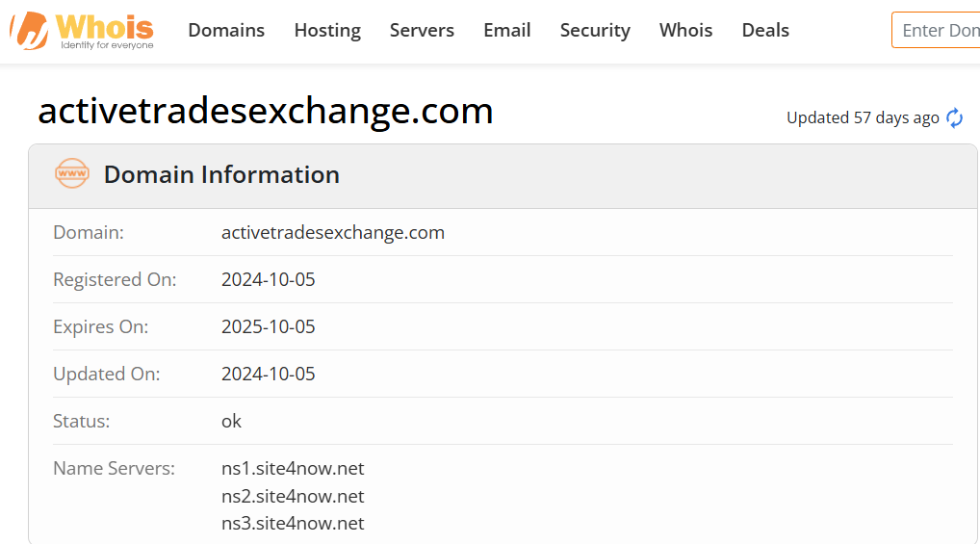980x544 pixels.
Task: Select the Registered On date 2024-10-05
Action: pyautogui.click(x=269, y=279)
